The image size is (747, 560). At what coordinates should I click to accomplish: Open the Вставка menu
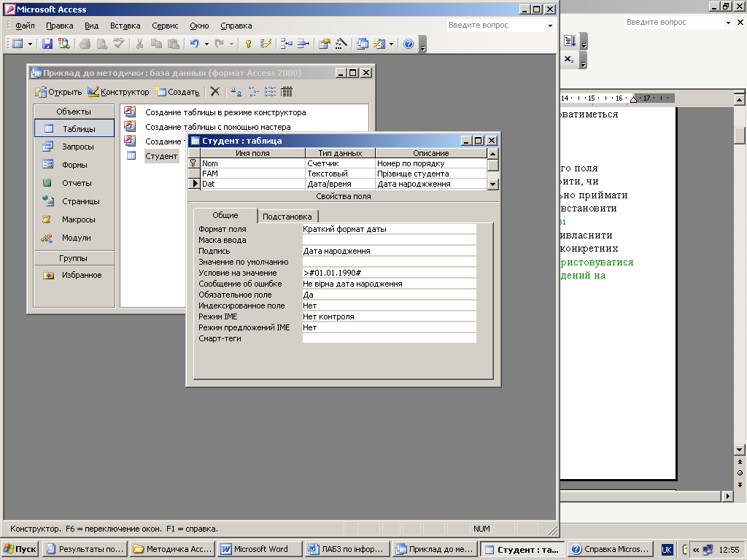pos(125,26)
